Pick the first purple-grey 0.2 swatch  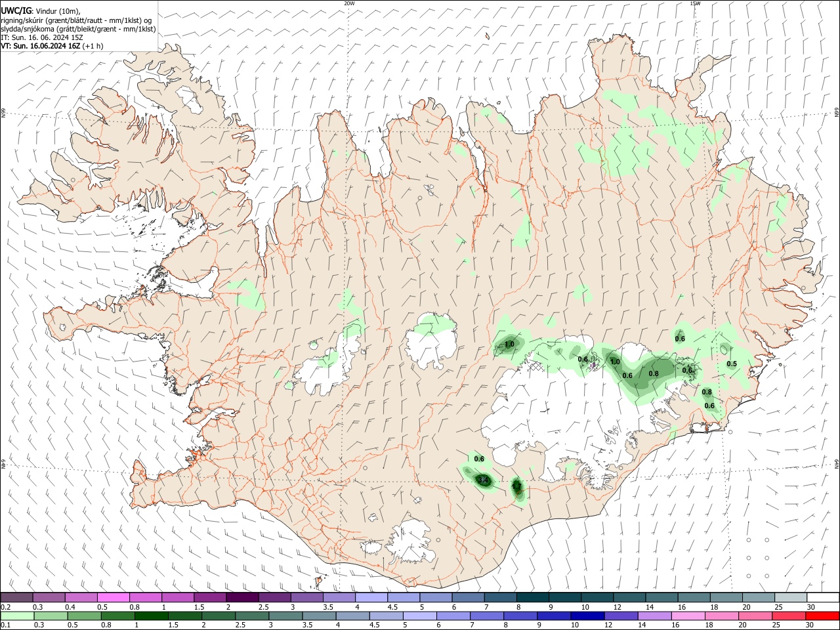point(17,598)
